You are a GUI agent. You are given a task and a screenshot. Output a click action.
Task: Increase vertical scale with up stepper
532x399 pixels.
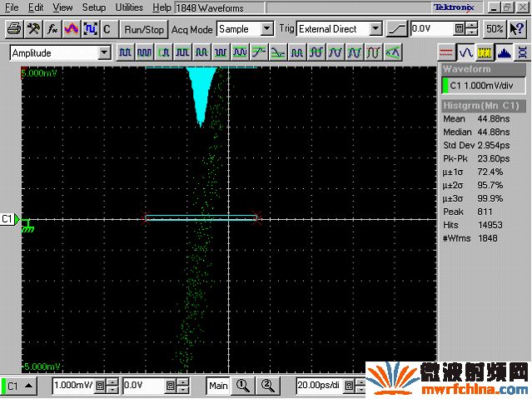112,382
